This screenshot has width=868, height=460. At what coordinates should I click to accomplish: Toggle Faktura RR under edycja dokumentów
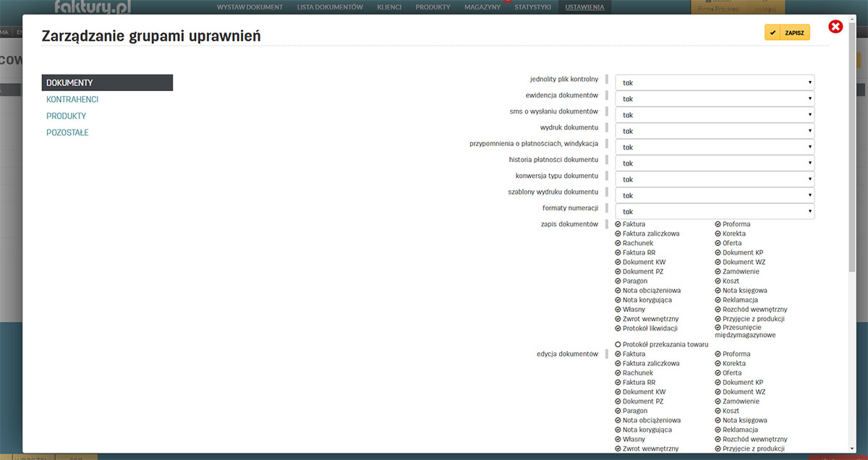[618, 383]
